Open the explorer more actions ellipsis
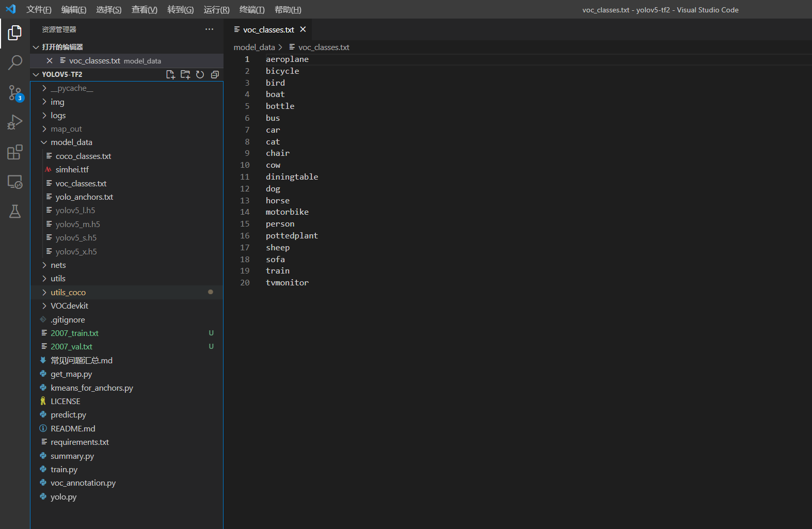 click(209, 29)
